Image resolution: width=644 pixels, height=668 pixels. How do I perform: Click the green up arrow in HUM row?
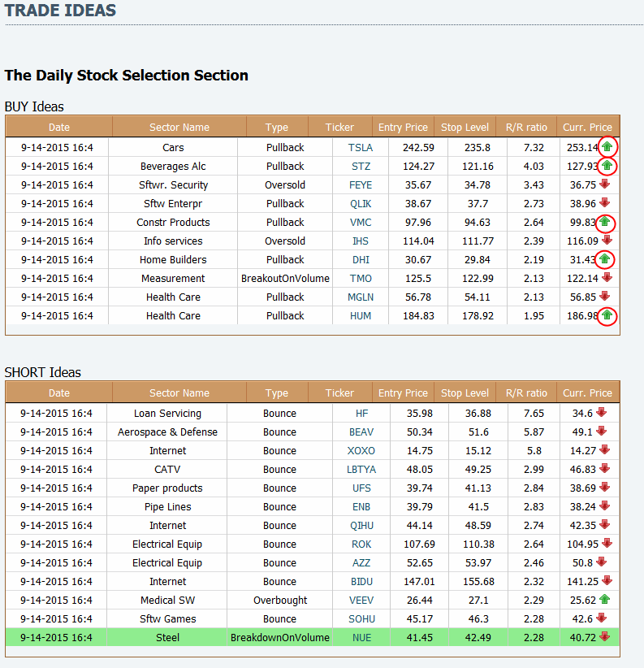pos(607,315)
